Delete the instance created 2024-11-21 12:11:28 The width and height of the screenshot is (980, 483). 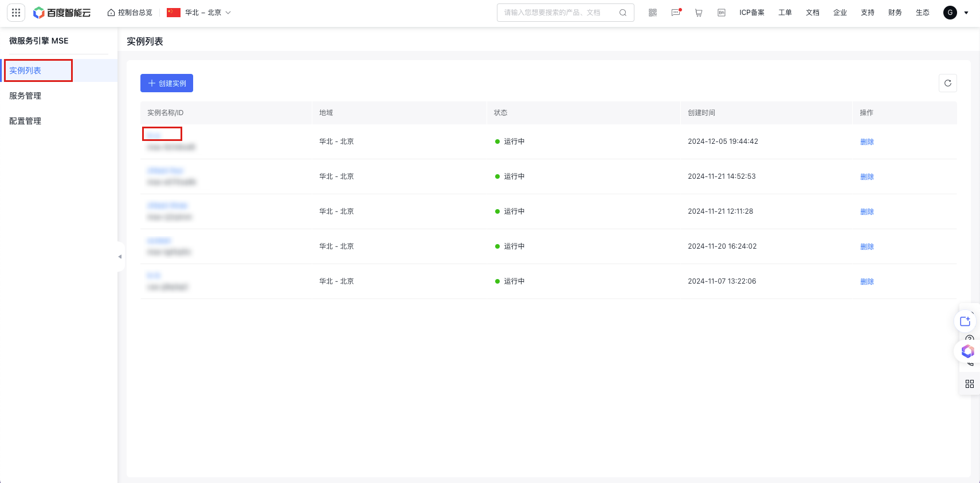[867, 211]
